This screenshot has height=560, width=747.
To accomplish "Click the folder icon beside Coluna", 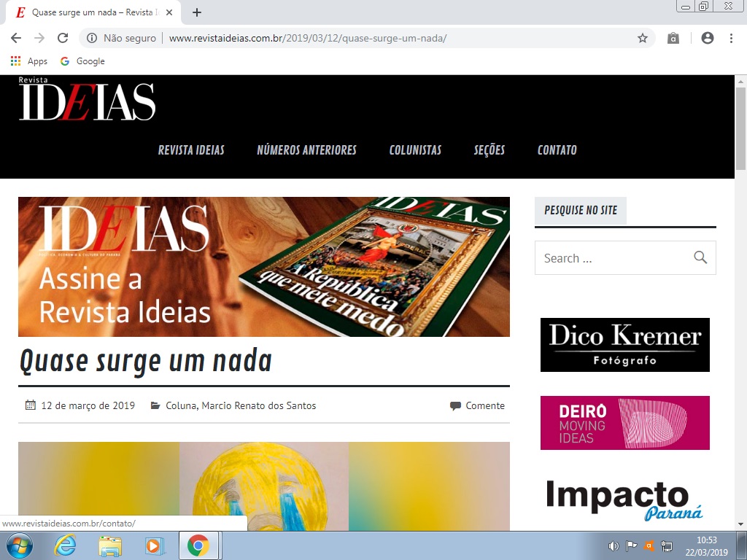I will [155, 405].
